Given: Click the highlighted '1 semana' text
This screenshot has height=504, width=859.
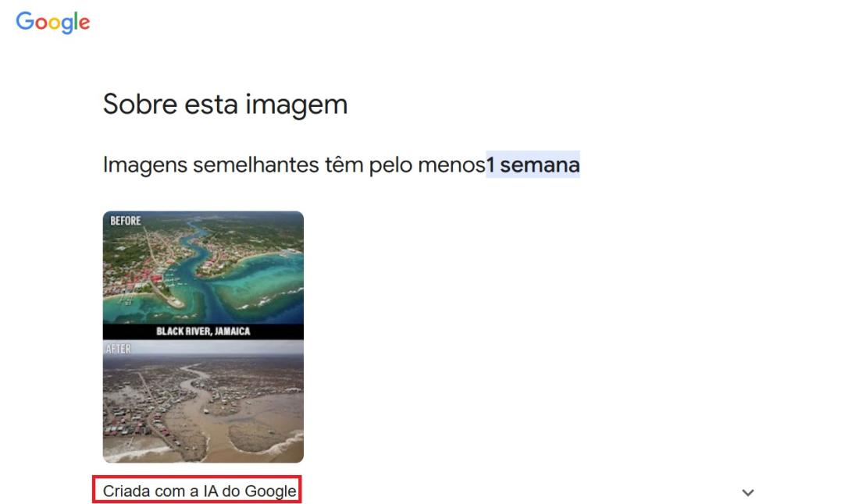Looking at the screenshot, I should (x=533, y=165).
